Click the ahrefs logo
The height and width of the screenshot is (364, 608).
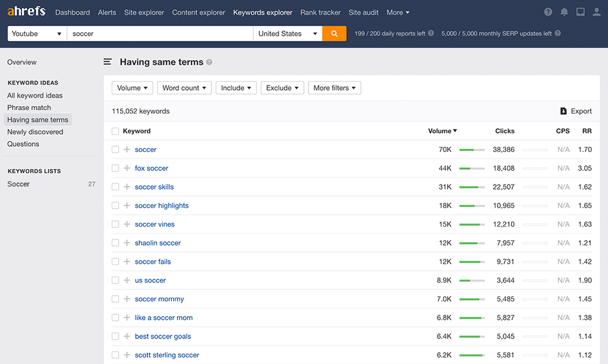coord(26,11)
